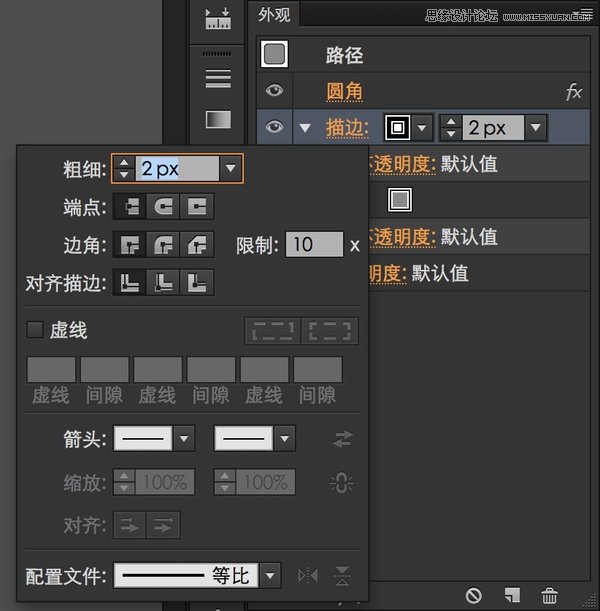600x611 pixels.
Task: Click the 限制 miter limit field
Action: coord(314,244)
